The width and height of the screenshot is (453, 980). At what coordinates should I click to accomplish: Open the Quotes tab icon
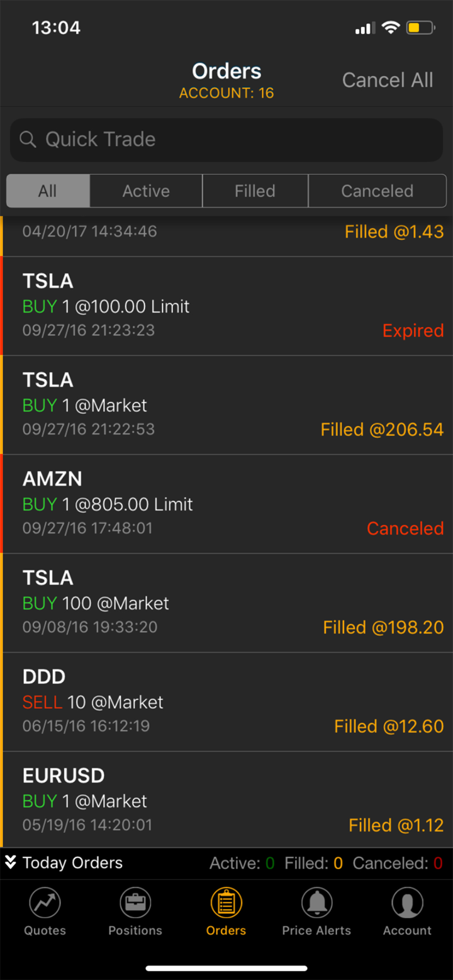45,904
